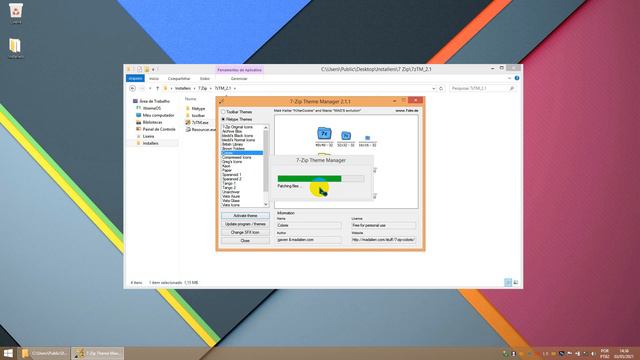
Task: Select 'Tango 1' theme in list
Action: [229, 183]
